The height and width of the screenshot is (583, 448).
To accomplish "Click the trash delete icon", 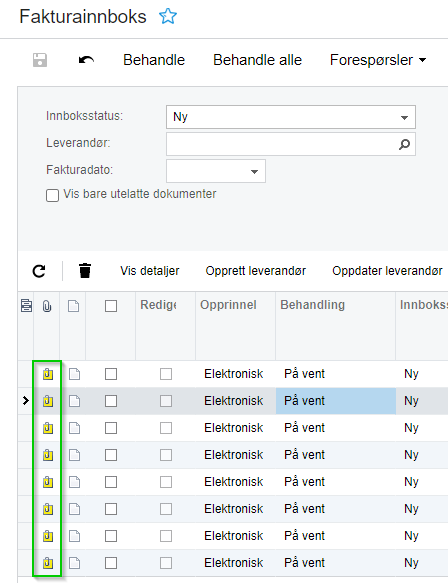I will coord(85,271).
